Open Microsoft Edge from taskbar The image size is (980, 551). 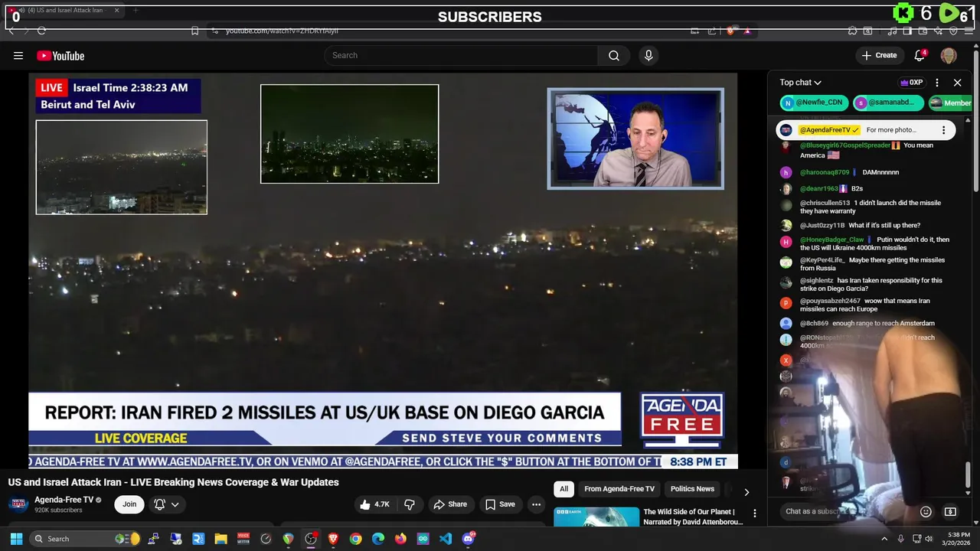(378, 539)
